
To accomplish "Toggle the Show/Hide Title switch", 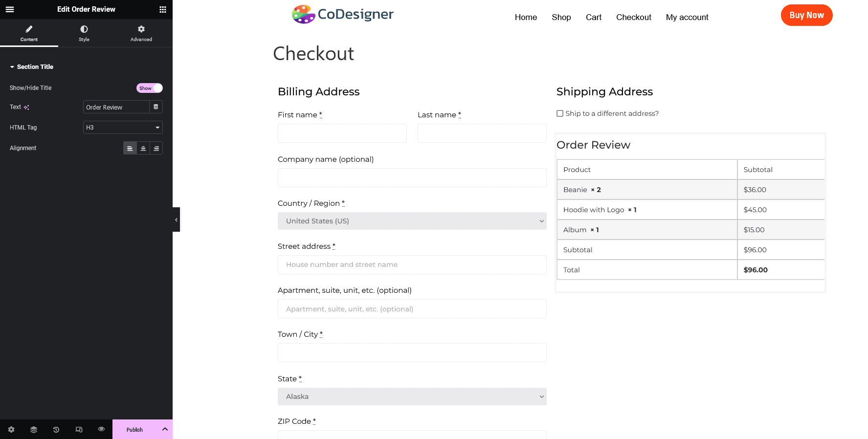I will pyautogui.click(x=149, y=88).
